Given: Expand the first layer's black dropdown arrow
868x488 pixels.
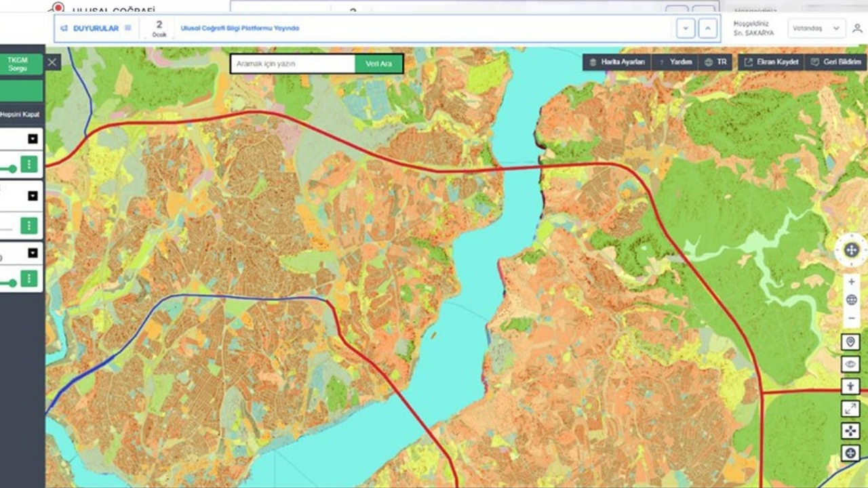Looking at the screenshot, I should 33,139.
